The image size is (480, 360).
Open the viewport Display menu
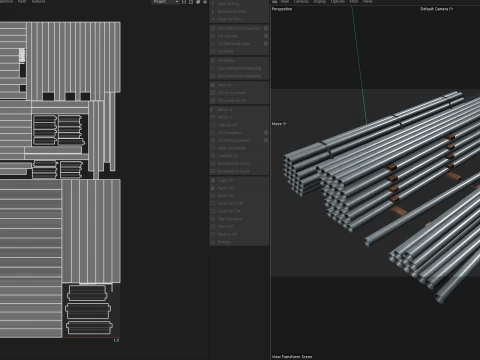point(320,2)
